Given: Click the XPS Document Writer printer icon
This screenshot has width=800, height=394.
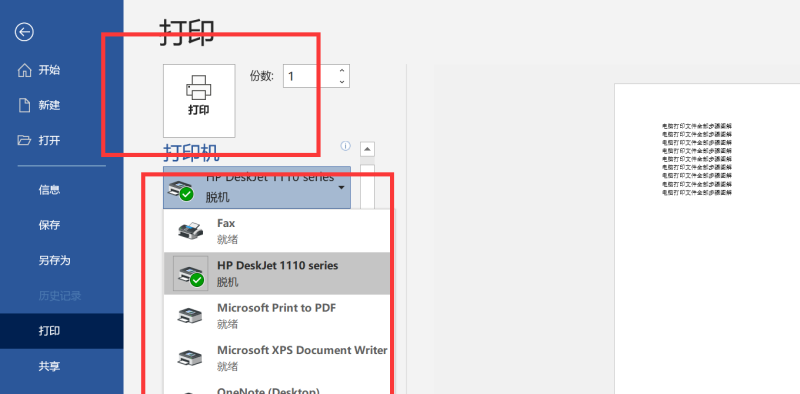Looking at the screenshot, I should tap(190, 358).
